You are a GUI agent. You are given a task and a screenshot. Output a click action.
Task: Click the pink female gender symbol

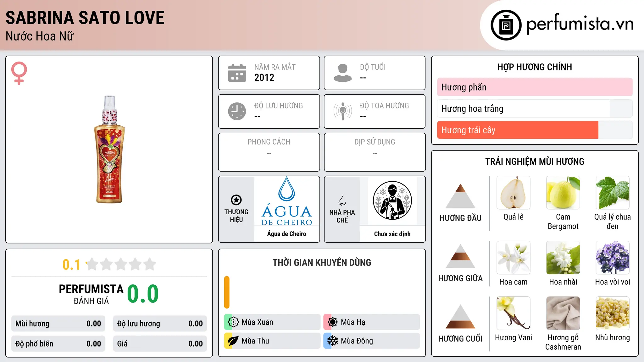point(19,73)
